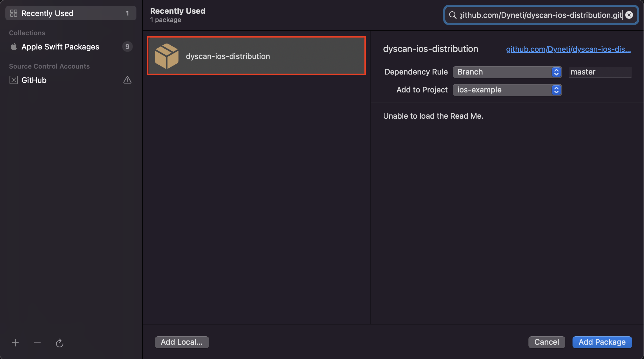Click the GitHub account warning triangle icon
Viewport: 644px width, 359px height.
tap(127, 80)
